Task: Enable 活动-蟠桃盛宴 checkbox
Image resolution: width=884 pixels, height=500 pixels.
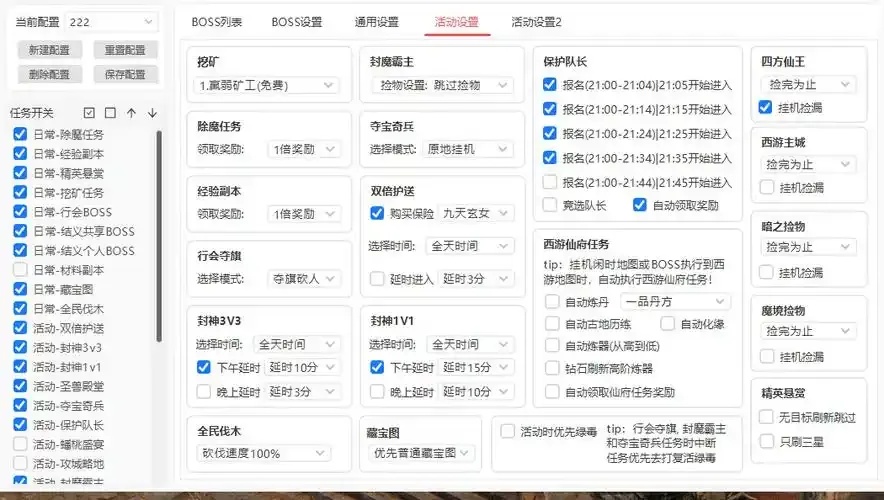Action: pyautogui.click(x=20, y=444)
